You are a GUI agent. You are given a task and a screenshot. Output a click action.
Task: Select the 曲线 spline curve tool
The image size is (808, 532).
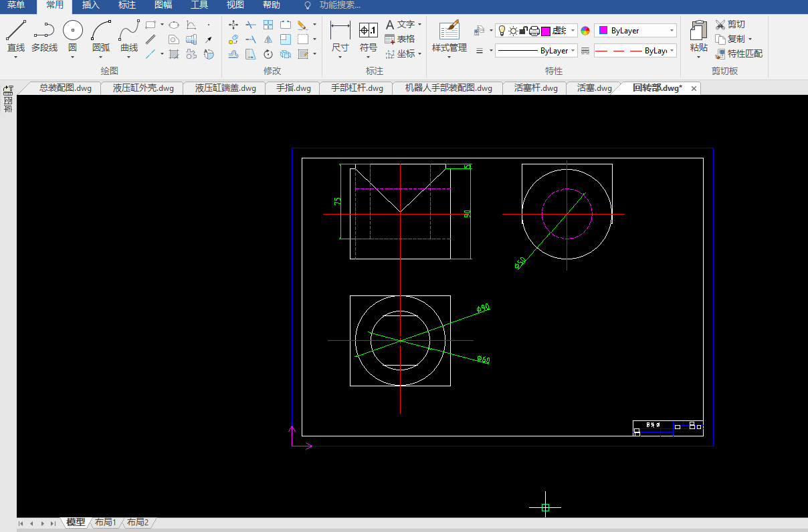tap(129, 35)
